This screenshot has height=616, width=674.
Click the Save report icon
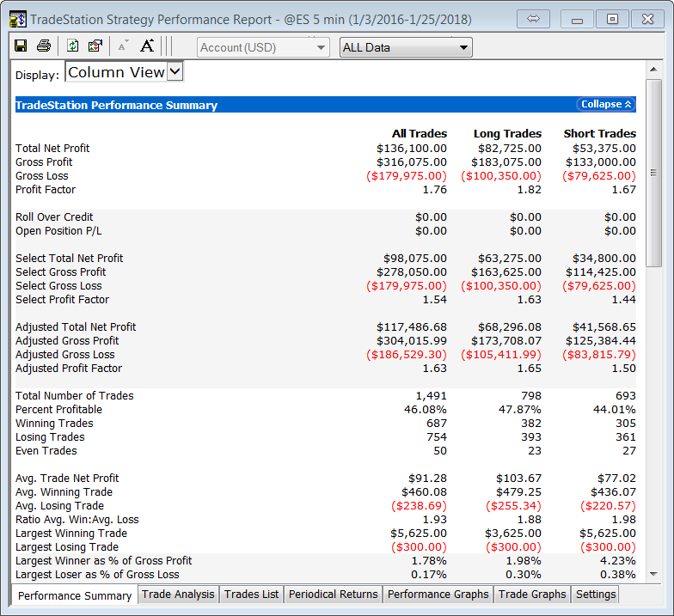(21, 46)
